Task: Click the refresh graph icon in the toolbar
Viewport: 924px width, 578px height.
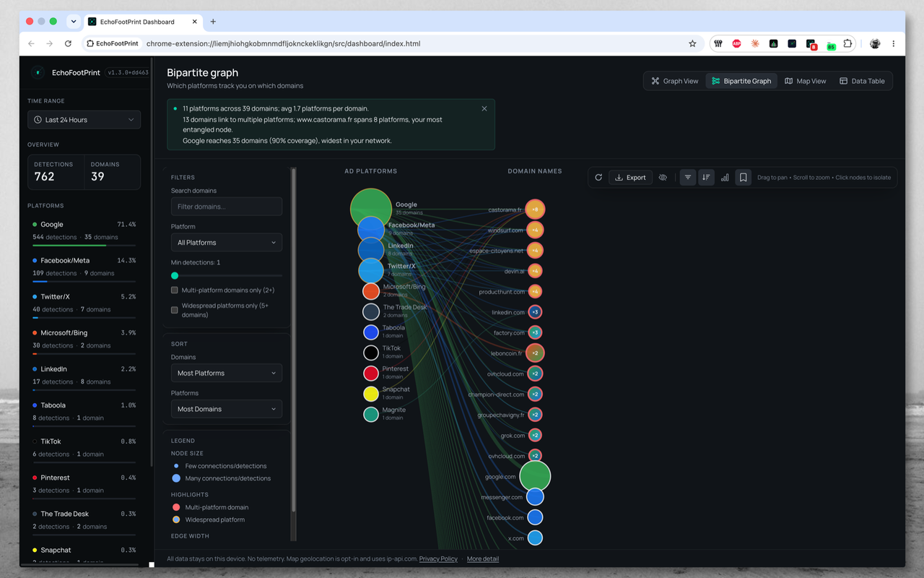Action: click(598, 177)
